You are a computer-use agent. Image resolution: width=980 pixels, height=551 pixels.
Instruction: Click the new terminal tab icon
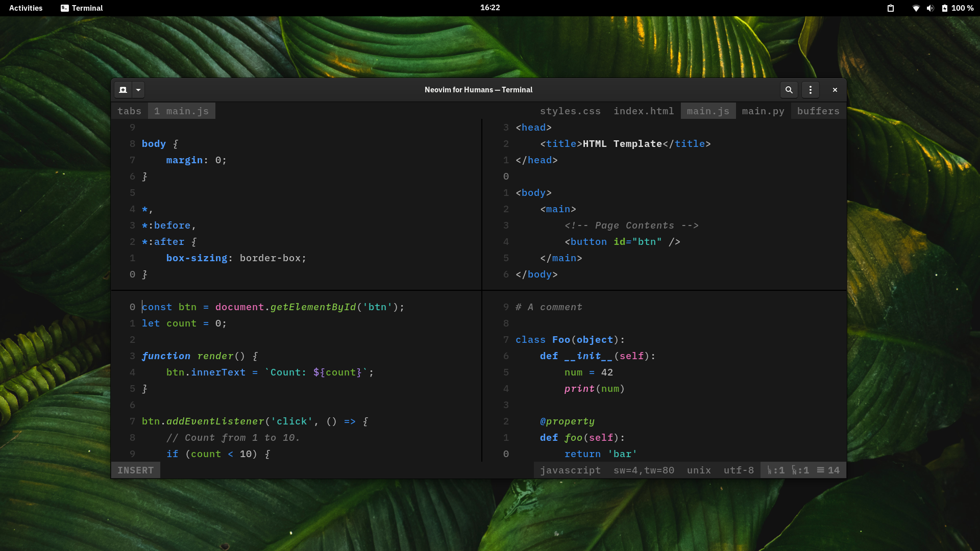click(x=123, y=90)
